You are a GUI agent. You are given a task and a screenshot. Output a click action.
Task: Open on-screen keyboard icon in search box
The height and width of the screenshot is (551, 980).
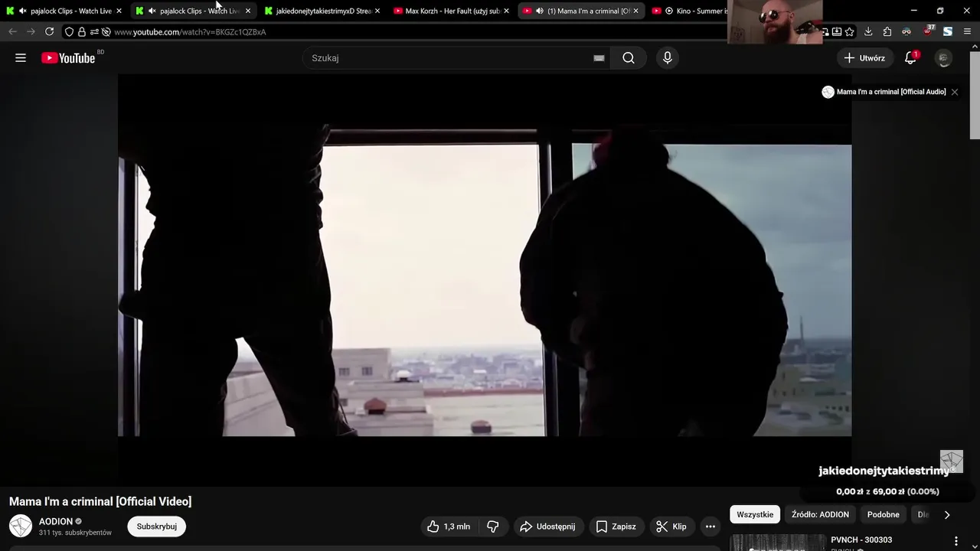click(x=599, y=58)
